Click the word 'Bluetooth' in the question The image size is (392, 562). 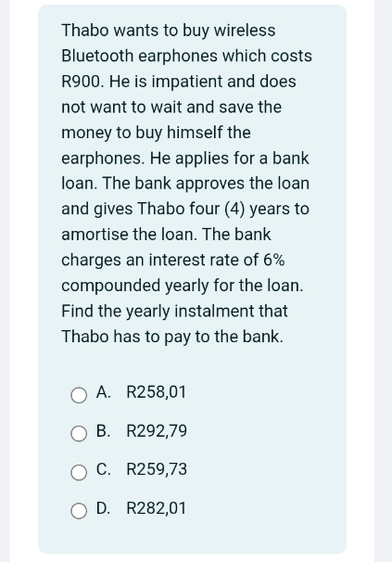coord(97,57)
